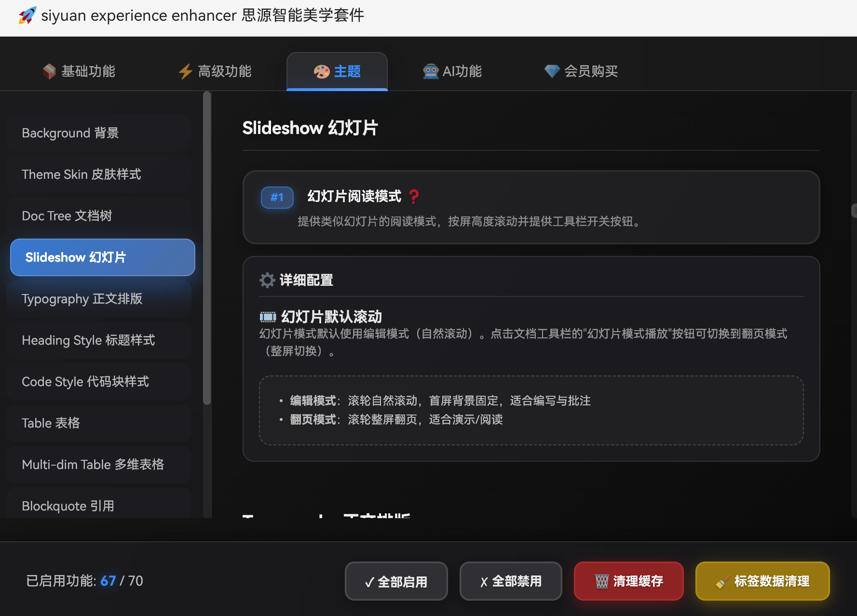Click the yellow 标签数据清理 button
857x616 pixels.
pos(762,581)
